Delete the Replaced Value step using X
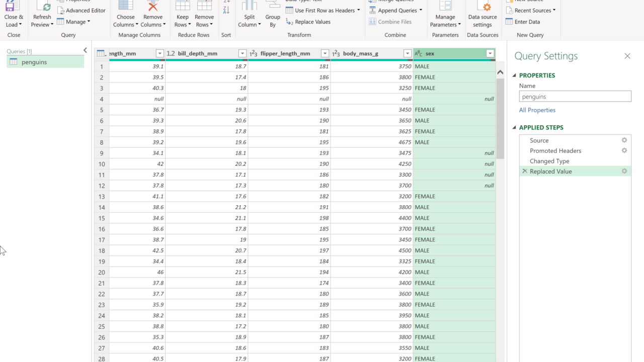 [x=525, y=171]
